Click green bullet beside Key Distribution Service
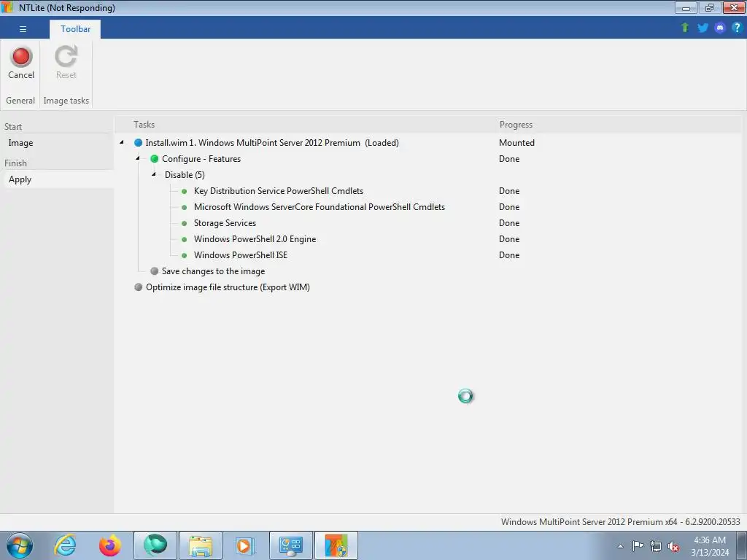 (185, 192)
